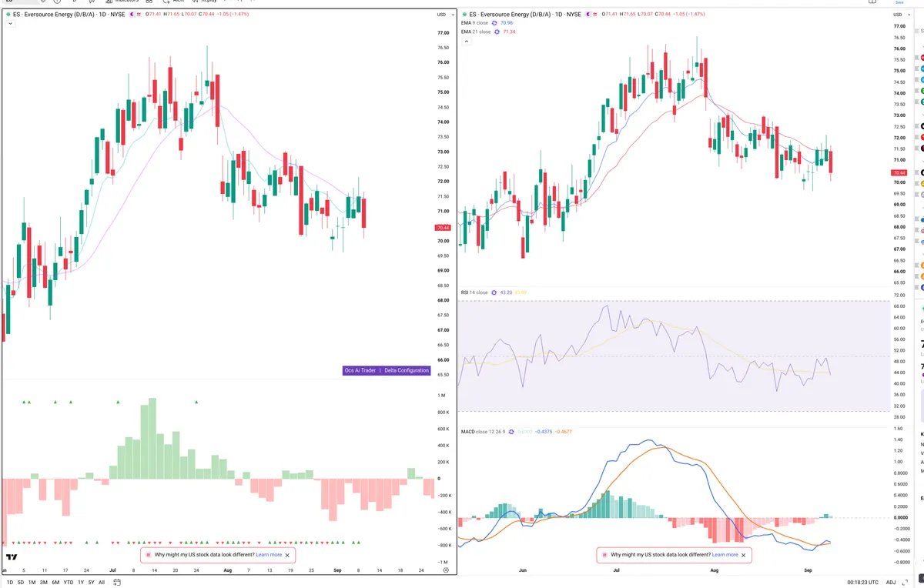Screen dimensions: 924x588
Task: Click the left chart ES Eversource Energy title
Action: tap(69, 15)
